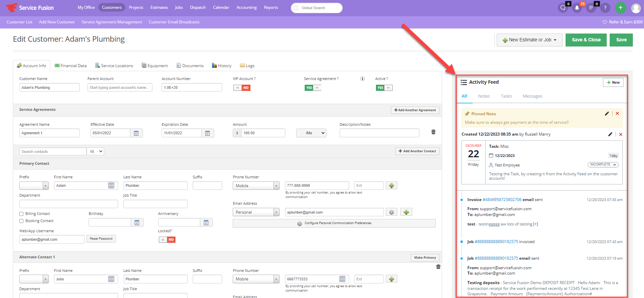Viewport: 644px width, 298px height.
Task: Toggle the Locked switch
Action: click(x=167, y=240)
